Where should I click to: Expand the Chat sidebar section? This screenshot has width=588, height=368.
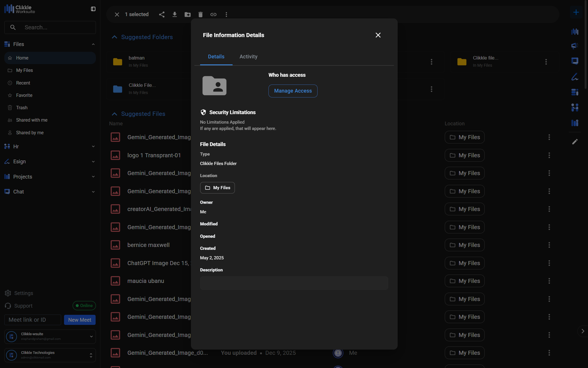[50, 192]
